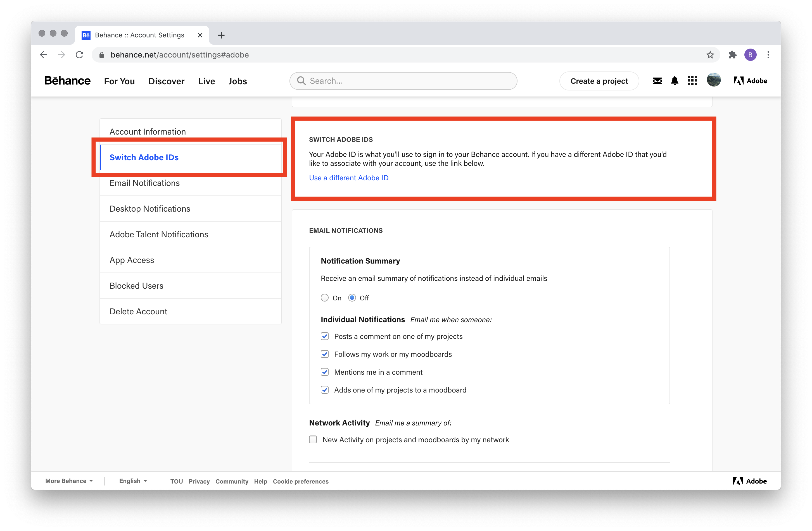Open the browser extensions puzzle icon
The width and height of the screenshot is (812, 531).
point(732,54)
